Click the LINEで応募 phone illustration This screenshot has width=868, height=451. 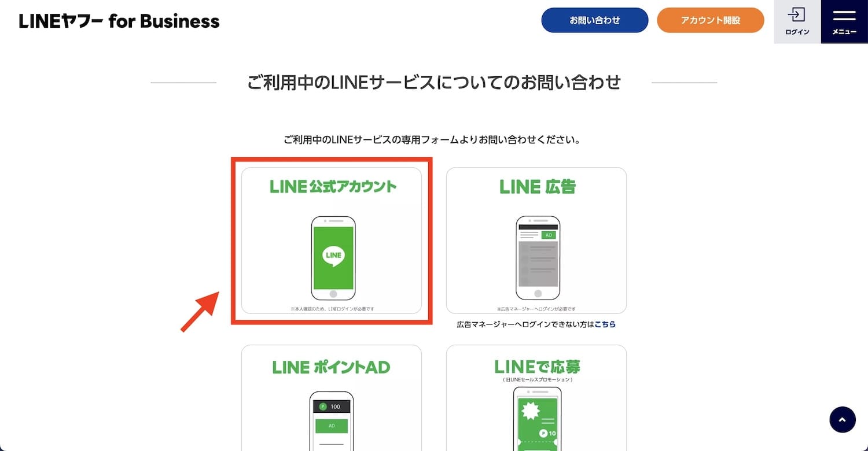[x=538, y=419]
